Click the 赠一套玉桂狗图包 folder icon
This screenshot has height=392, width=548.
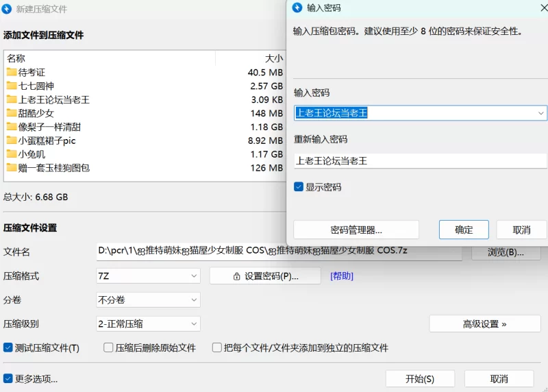(x=12, y=168)
